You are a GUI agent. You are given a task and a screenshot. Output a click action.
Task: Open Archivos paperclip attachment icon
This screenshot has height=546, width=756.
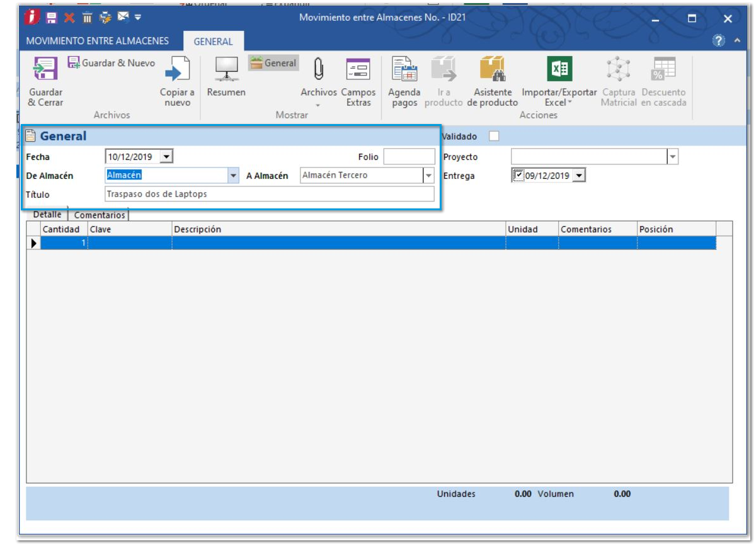pyautogui.click(x=318, y=69)
